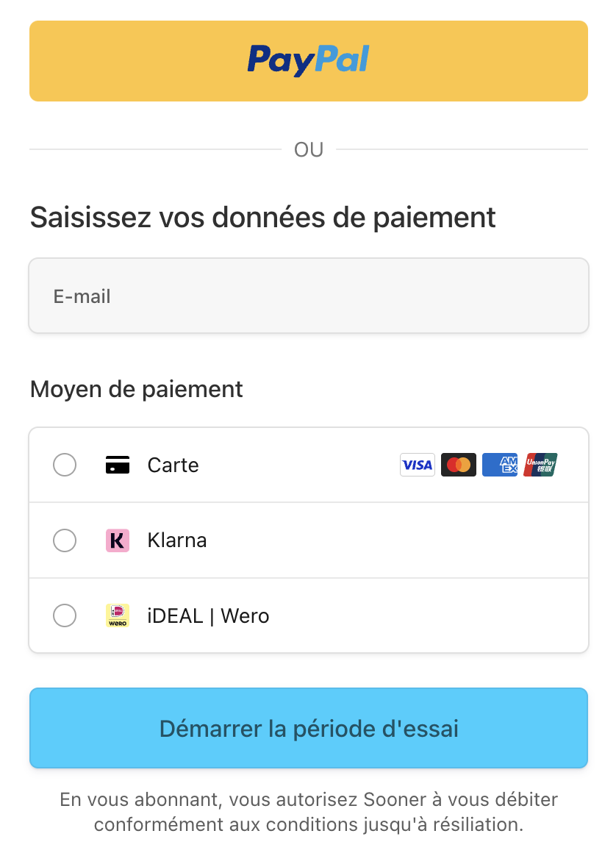The width and height of the screenshot is (616, 853).
Task: Click the Saisissez vos données de paiement heading
Action: pyautogui.click(x=262, y=218)
